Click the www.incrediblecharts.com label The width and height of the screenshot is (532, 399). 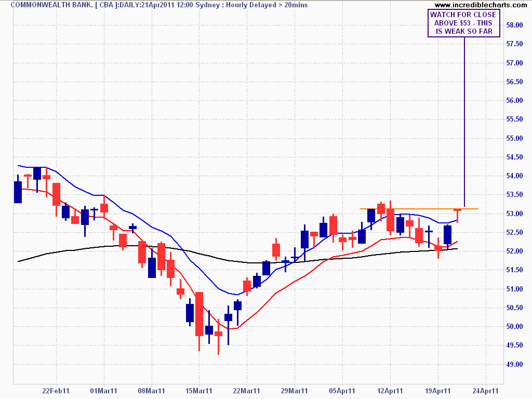[481, 5]
